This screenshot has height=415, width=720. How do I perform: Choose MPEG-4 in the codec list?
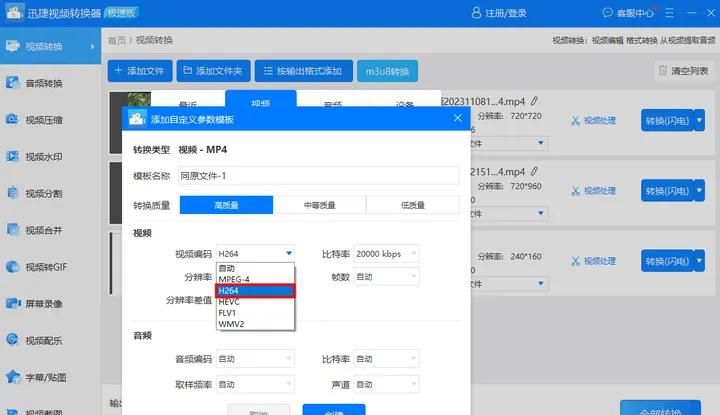(255, 279)
